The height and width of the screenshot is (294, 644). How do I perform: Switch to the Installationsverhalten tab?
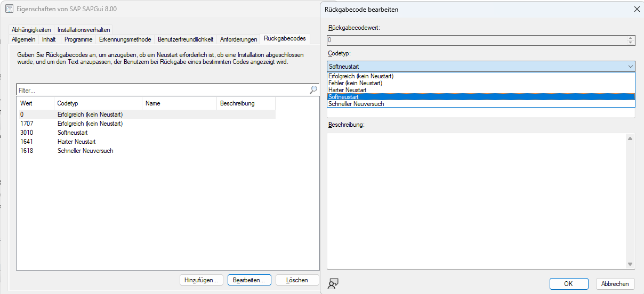[84, 30]
